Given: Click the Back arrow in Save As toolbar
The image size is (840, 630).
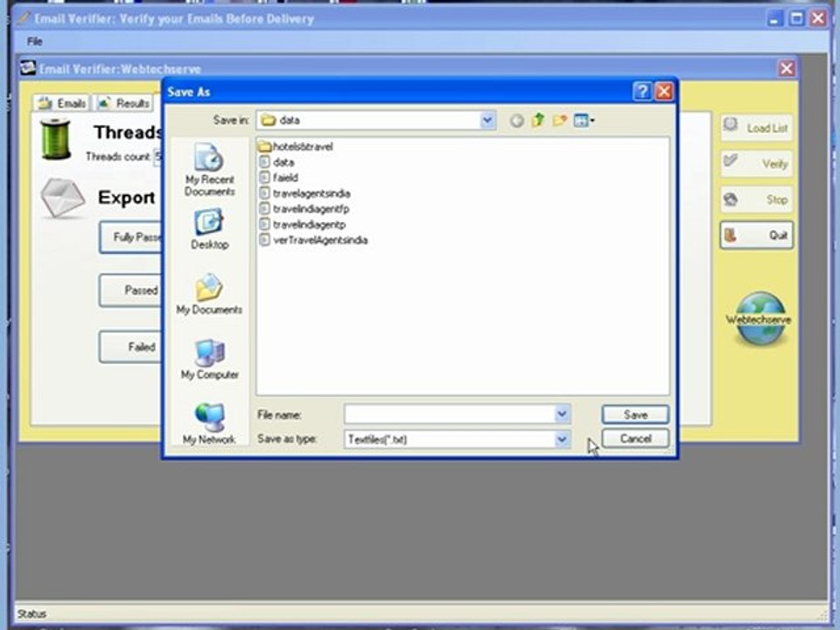Looking at the screenshot, I should (516, 121).
